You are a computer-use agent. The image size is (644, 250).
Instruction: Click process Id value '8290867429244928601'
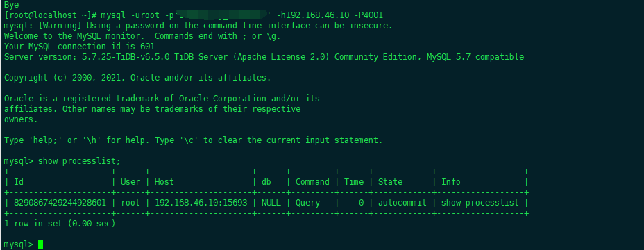[60, 203]
